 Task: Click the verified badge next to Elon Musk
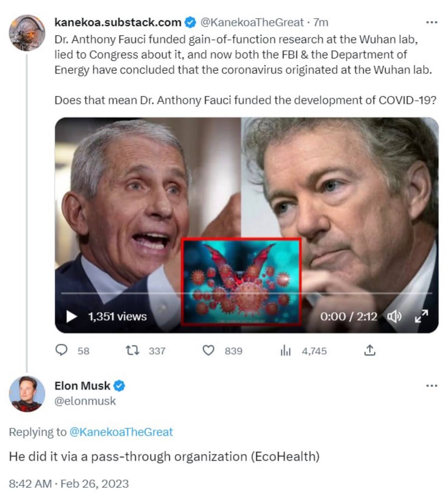[119, 386]
